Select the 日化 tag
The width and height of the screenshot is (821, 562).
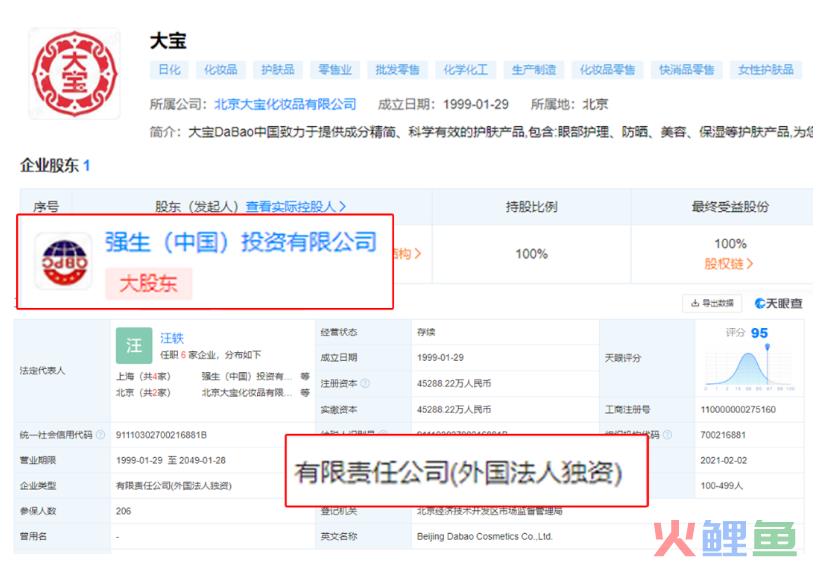169,70
